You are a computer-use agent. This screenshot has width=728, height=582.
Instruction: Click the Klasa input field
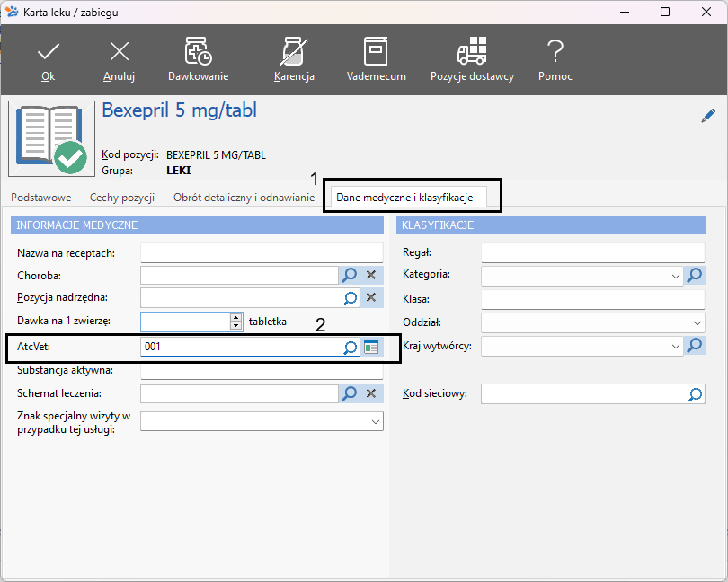coord(593,299)
